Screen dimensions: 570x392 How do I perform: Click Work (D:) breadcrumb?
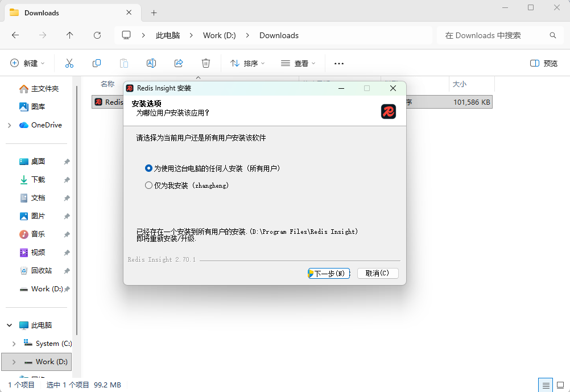[x=219, y=35]
